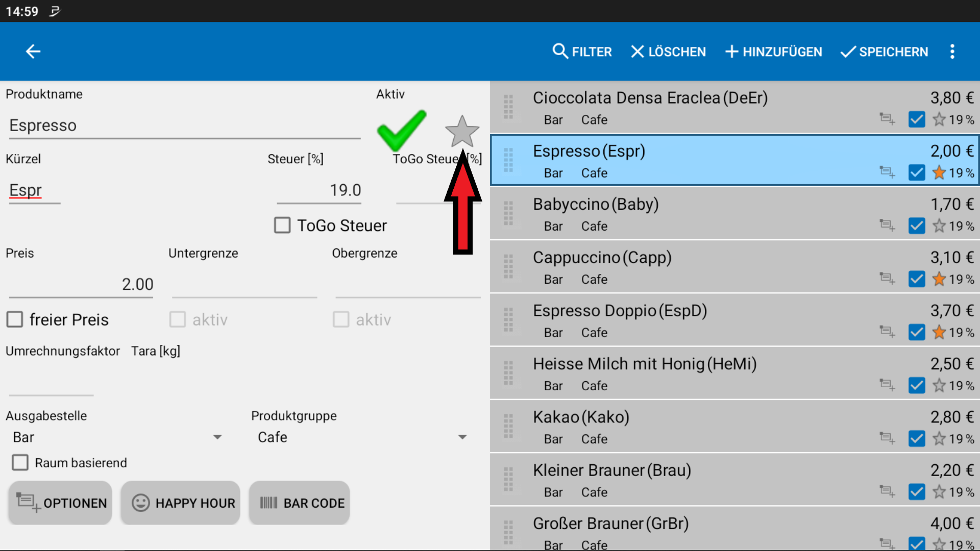Click the back arrow in the top bar
This screenshot has width=980, height=551.
click(33, 52)
